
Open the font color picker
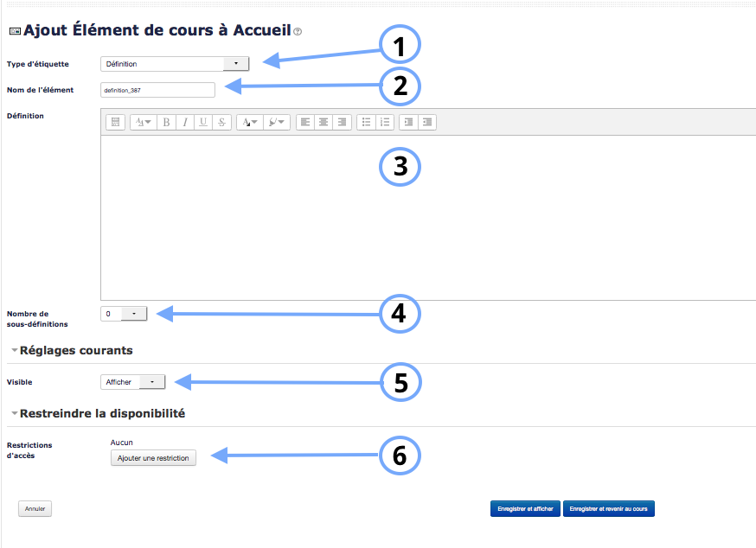[x=249, y=123]
